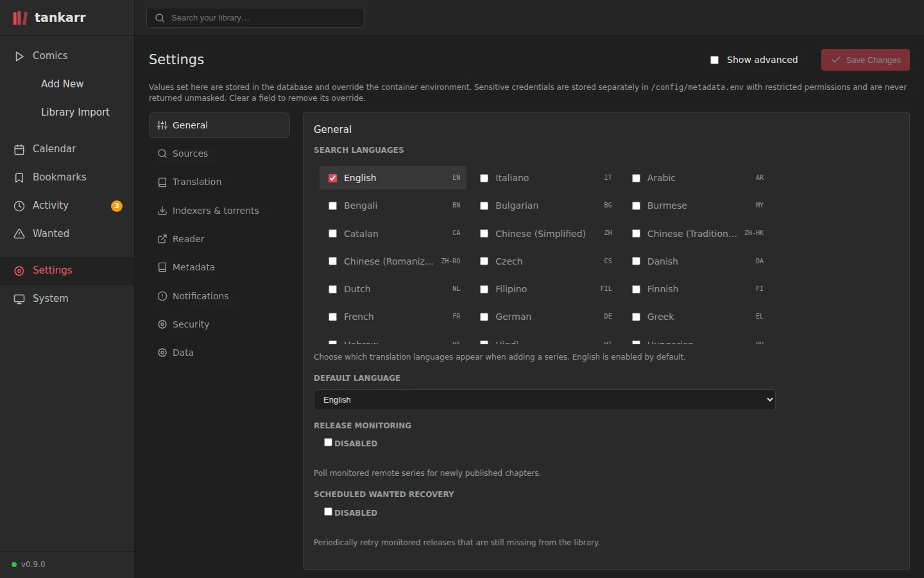The width and height of the screenshot is (924, 578).
Task: Click the Data category icon
Action: (162, 353)
